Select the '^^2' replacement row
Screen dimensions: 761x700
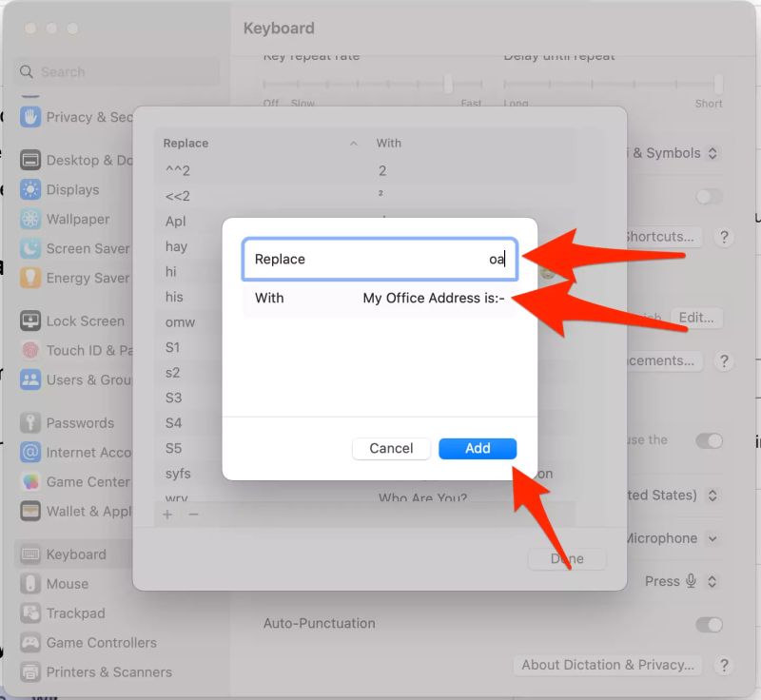365,171
